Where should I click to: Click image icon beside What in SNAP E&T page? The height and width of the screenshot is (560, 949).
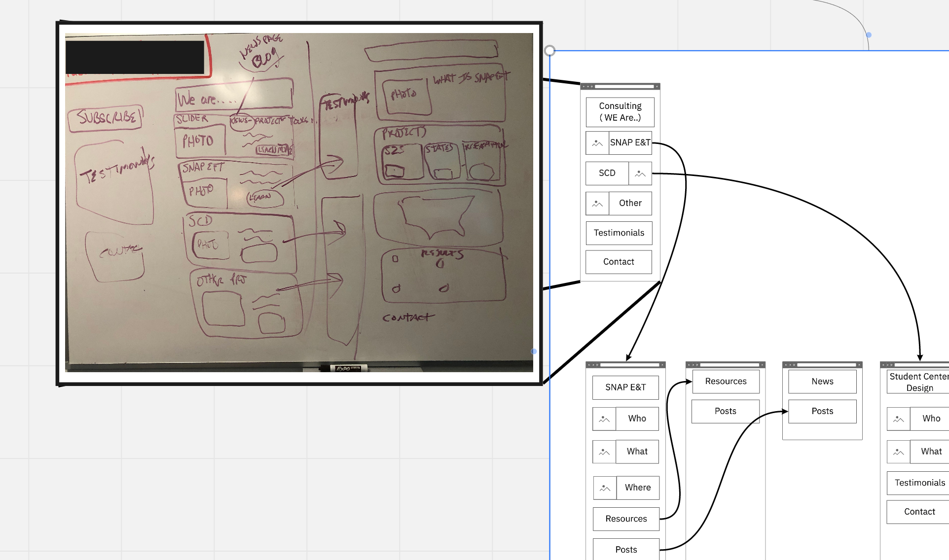pyautogui.click(x=604, y=452)
